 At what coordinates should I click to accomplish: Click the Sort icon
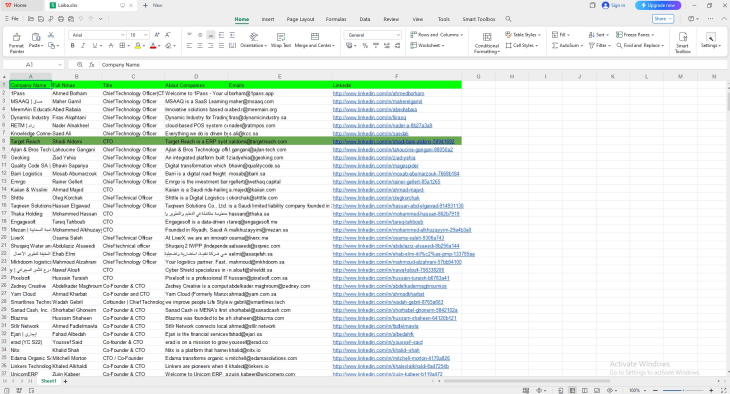tap(591, 35)
